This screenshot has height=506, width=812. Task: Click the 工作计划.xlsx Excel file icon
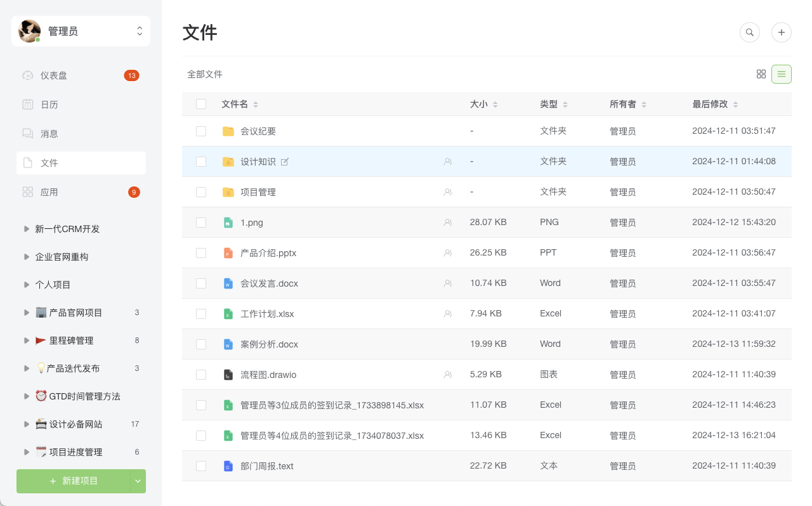[x=228, y=314]
